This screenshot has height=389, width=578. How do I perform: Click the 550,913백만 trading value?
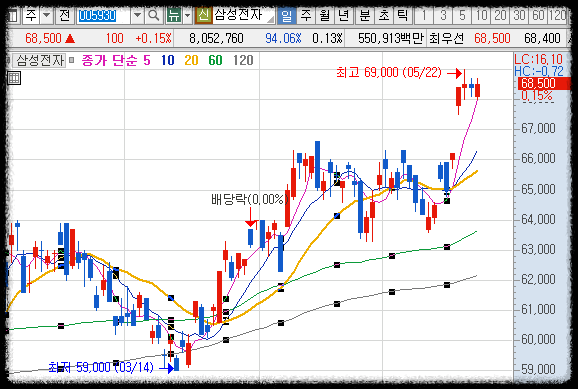[391, 38]
